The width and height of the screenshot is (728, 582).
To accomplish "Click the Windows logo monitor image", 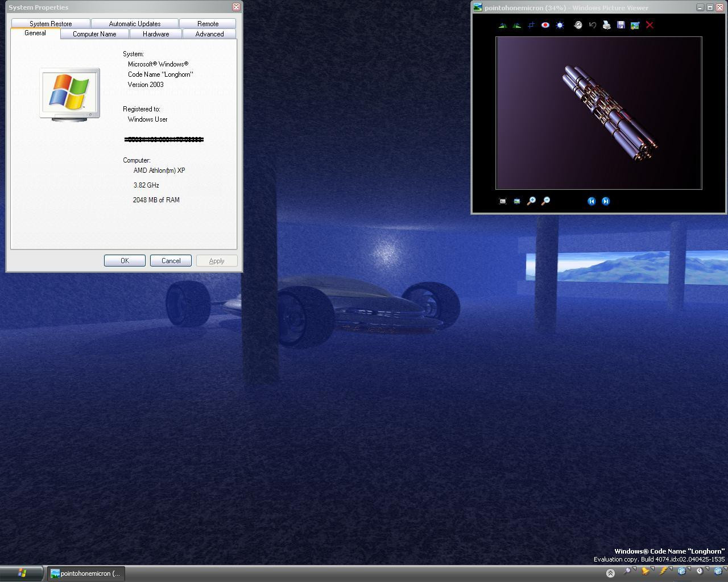I will [x=69, y=94].
